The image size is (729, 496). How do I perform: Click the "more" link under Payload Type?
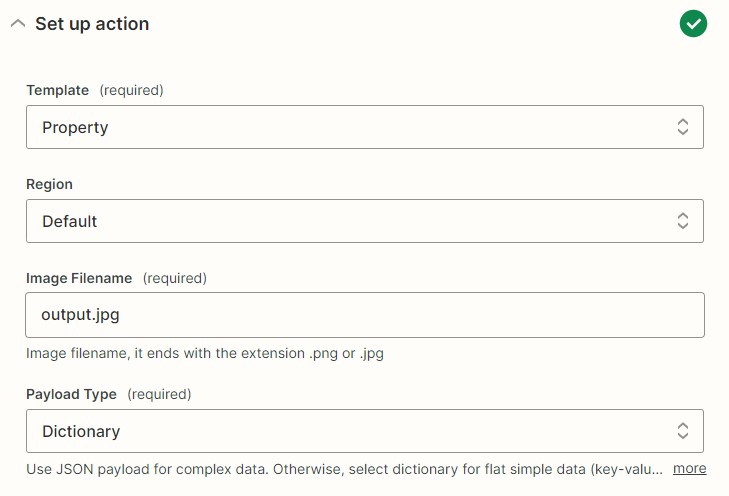(689, 469)
